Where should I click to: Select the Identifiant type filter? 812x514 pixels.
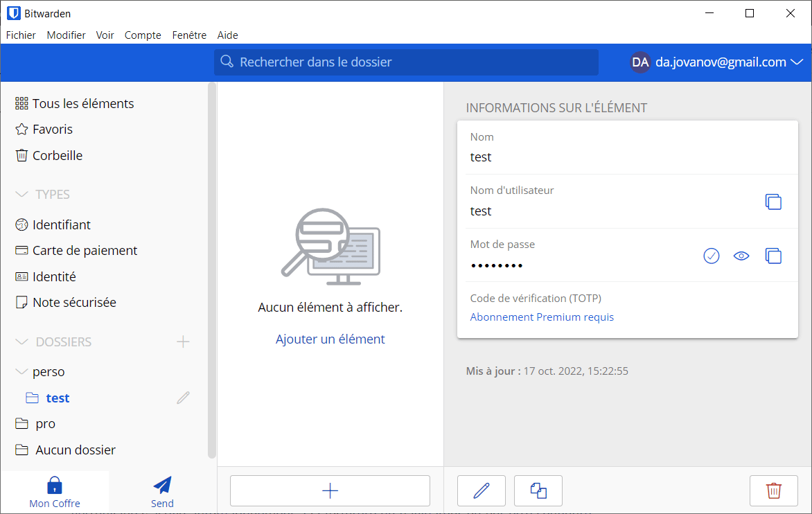coord(61,224)
